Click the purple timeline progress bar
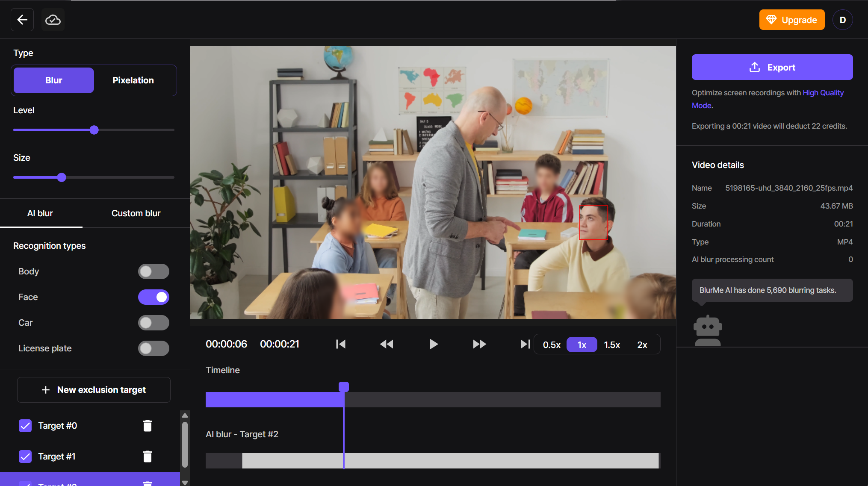Screen dimensions: 868x486 coord(275,400)
